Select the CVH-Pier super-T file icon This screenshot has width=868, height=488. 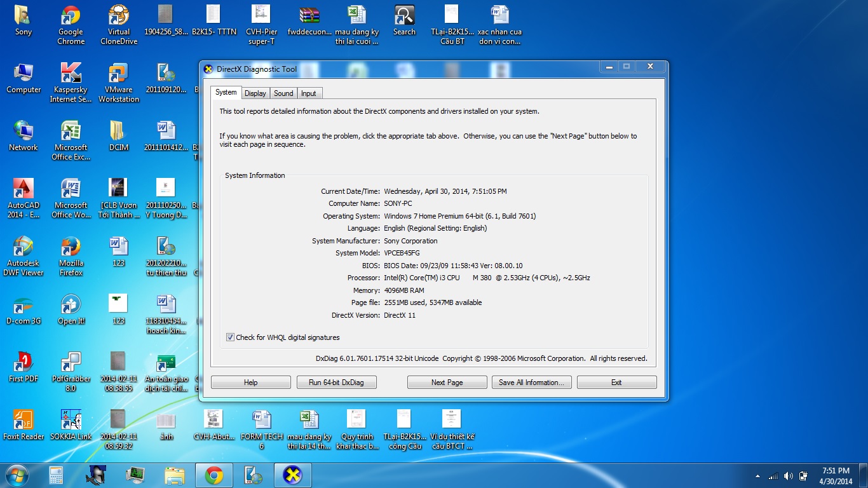261,25
